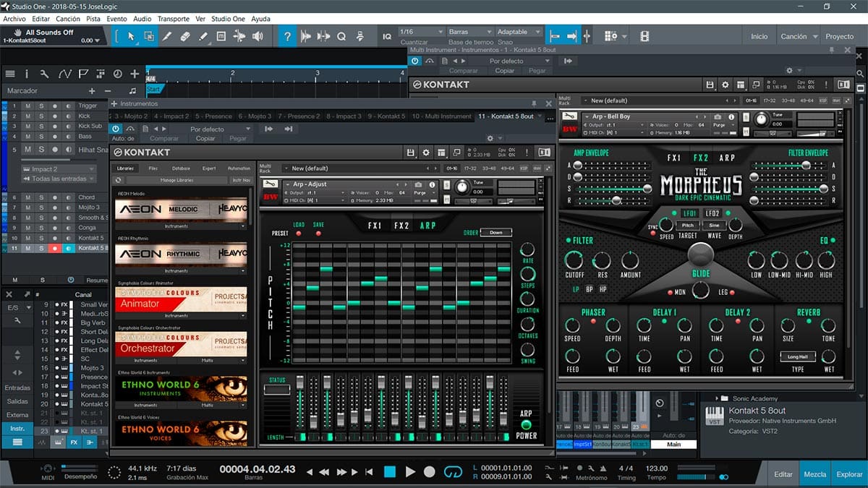The height and width of the screenshot is (488, 868).
Task: Toggle ARP POWER button
Action: pos(526,425)
